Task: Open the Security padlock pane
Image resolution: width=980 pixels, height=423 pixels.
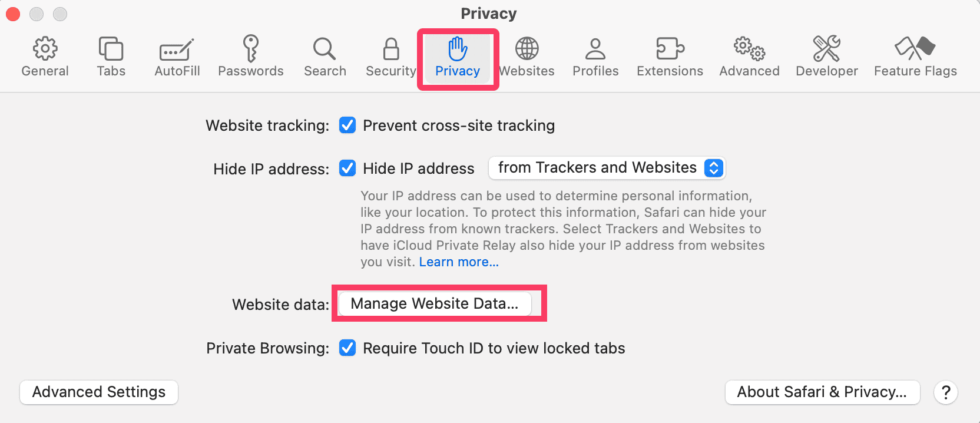Action: pos(390,49)
